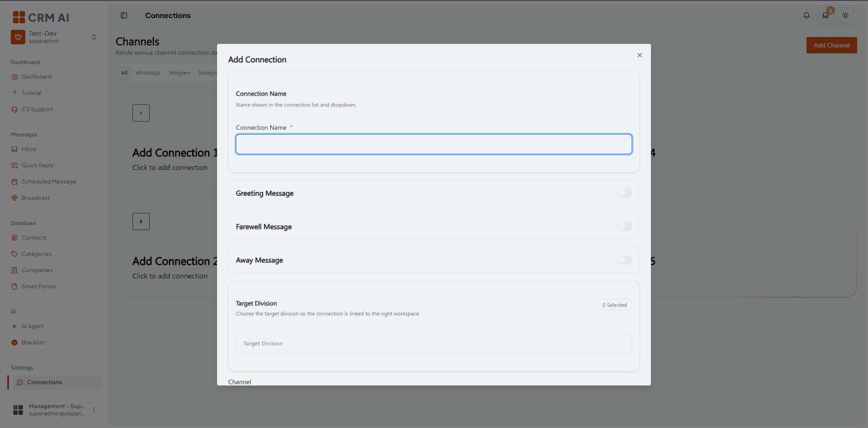The image size is (868, 428).
Task: Open Smart Forms file icon
Action: point(14,287)
